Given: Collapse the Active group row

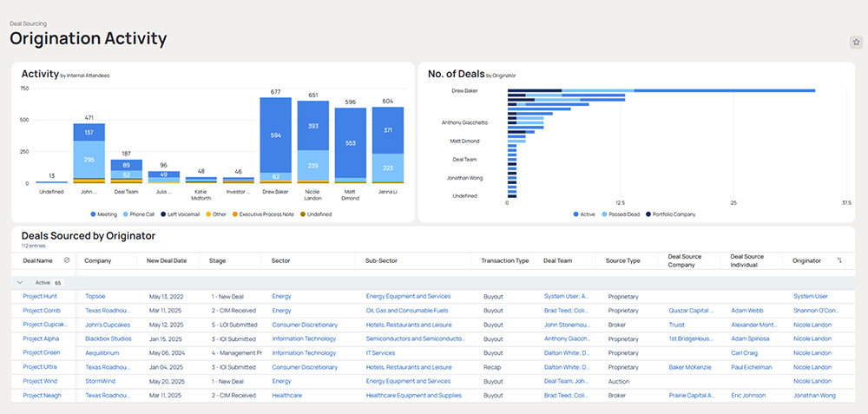Looking at the screenshot, I should pyautogui.click(x=20, y=283).
